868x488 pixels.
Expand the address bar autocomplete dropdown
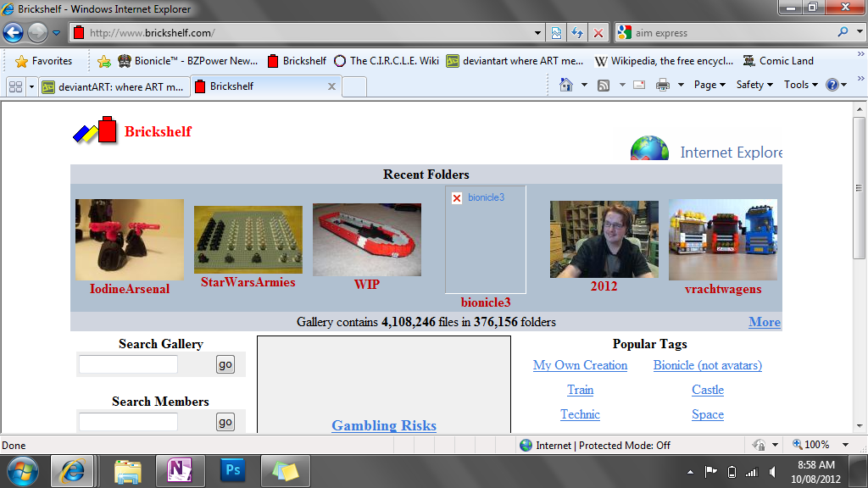pyautogui.click(x=537, y=33)
